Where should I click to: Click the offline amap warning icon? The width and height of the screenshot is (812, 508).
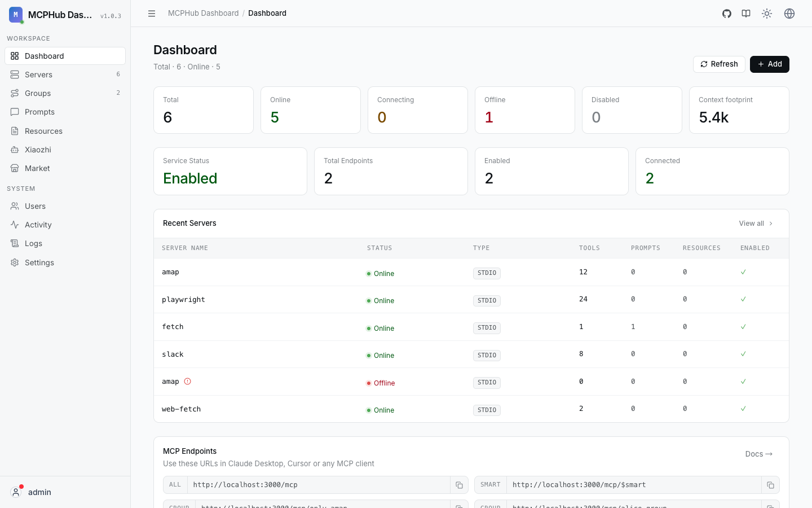(x=188, y=382)
